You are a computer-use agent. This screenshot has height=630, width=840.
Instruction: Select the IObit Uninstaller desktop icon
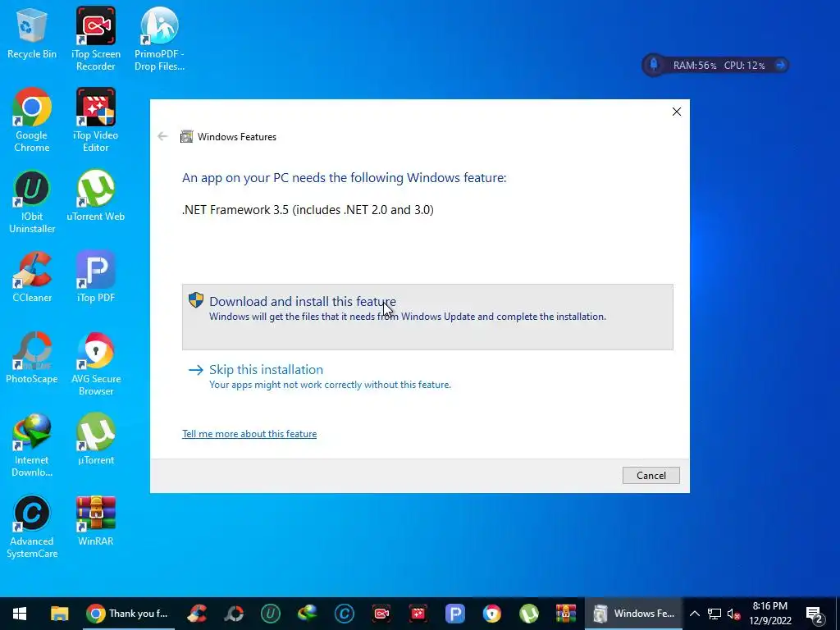point(32,202)
